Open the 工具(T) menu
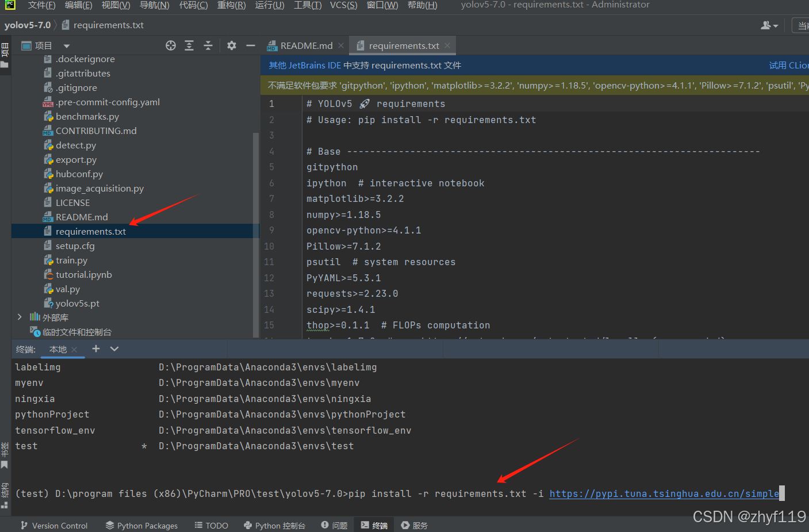 click(x=308, y=5)
